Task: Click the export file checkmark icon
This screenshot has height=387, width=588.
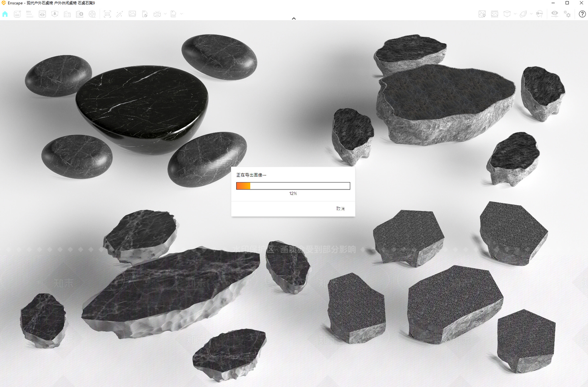Action: pyautogui.click(x=145, y=14)
